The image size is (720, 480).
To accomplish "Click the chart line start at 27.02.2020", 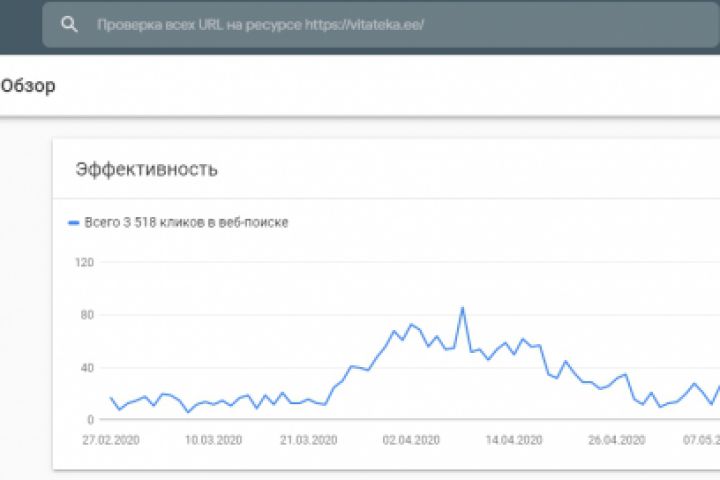I will [111, 398].
